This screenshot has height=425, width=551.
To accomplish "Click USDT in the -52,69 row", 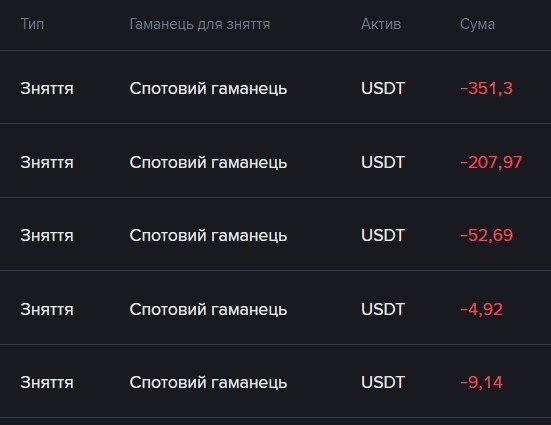I will (x=383, y=235).
